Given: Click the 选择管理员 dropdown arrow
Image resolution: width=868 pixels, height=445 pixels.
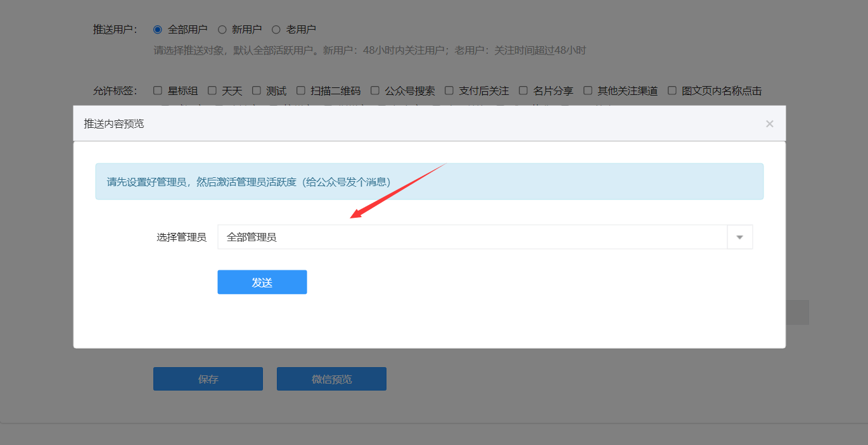Looking at the screenshot, I should tap(739, 237).
